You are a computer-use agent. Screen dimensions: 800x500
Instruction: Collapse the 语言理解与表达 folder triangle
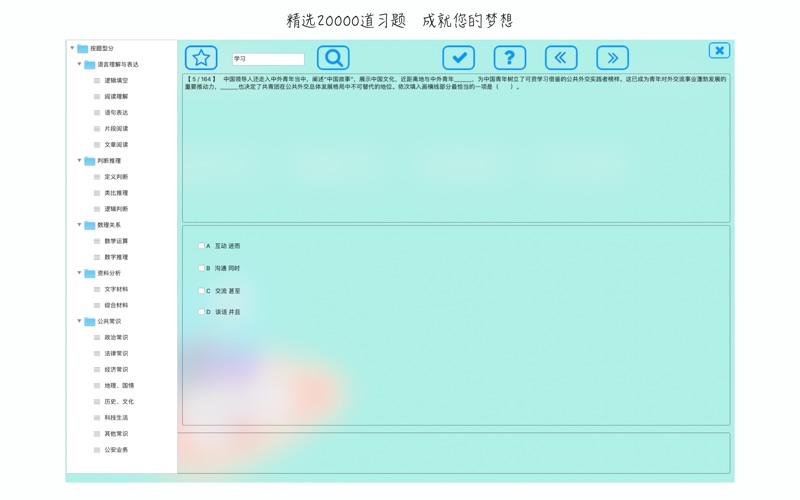[x=79, y=64]
